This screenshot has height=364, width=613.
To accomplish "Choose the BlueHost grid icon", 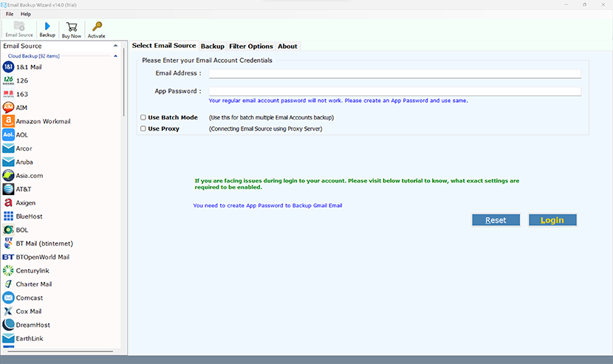I will [x=8, y=216].
